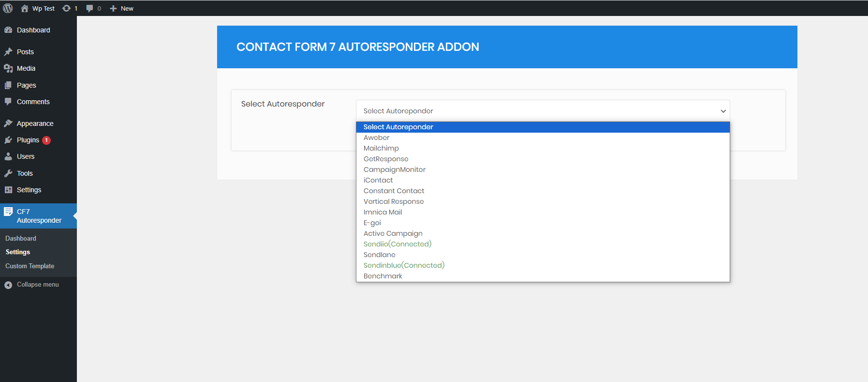Open the CF7 Autoresponder menu
The height and width of the screenshot is (382, 868).
point(38,216)
